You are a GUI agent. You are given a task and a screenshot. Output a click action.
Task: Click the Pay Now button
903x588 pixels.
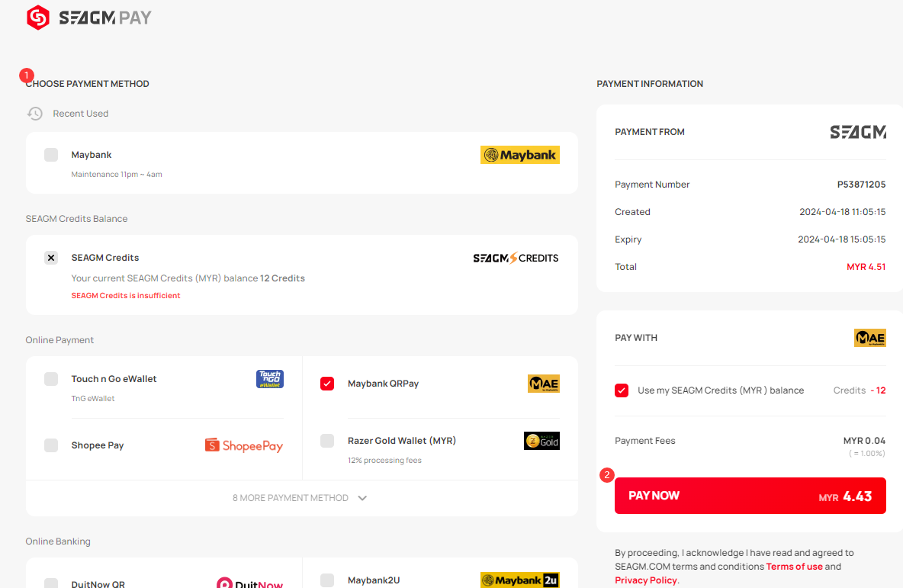(x=750, y=496)
